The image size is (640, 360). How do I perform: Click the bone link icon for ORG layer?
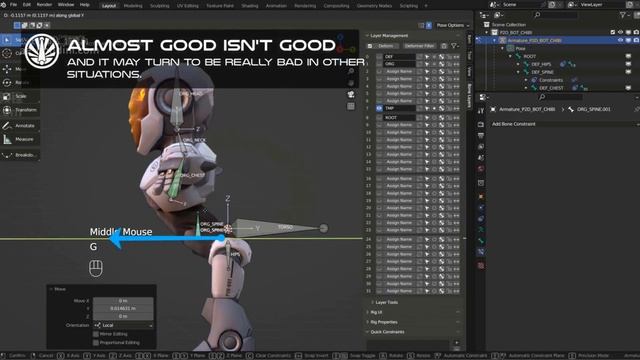click(x=441, y=64)
